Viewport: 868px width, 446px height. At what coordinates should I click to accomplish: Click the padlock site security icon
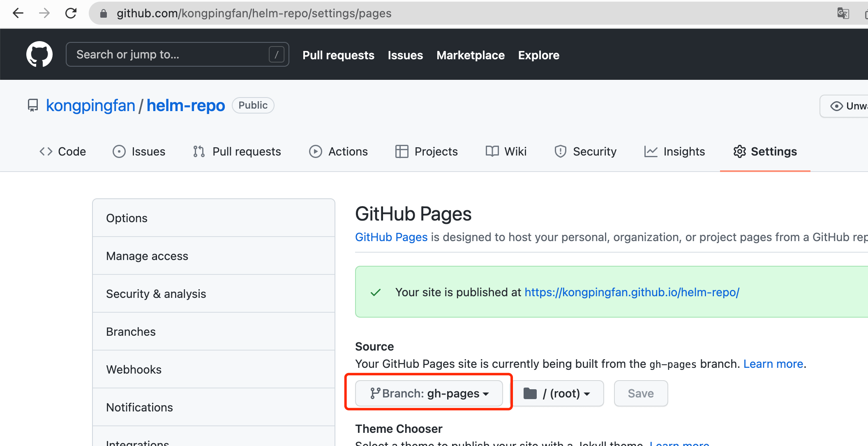(x=104, y=14)
